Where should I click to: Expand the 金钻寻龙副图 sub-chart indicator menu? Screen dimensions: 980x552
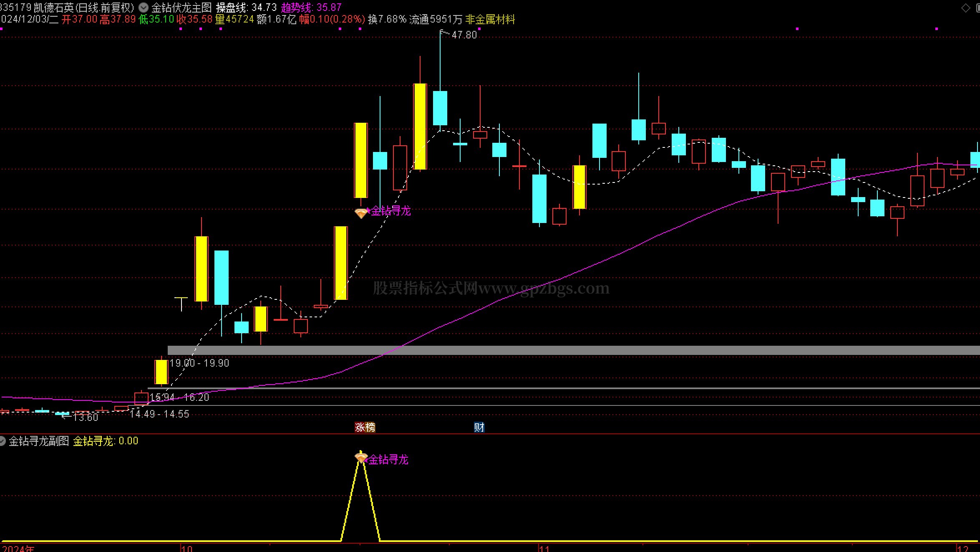pyautogui.click(x=3, y=441)
